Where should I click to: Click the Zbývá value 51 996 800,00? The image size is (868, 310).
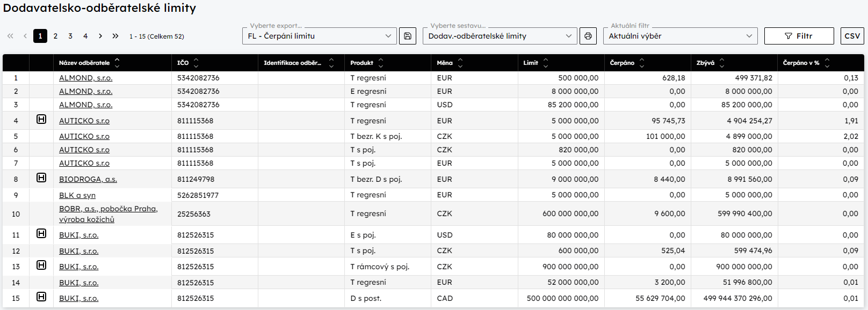coord(748,282)
